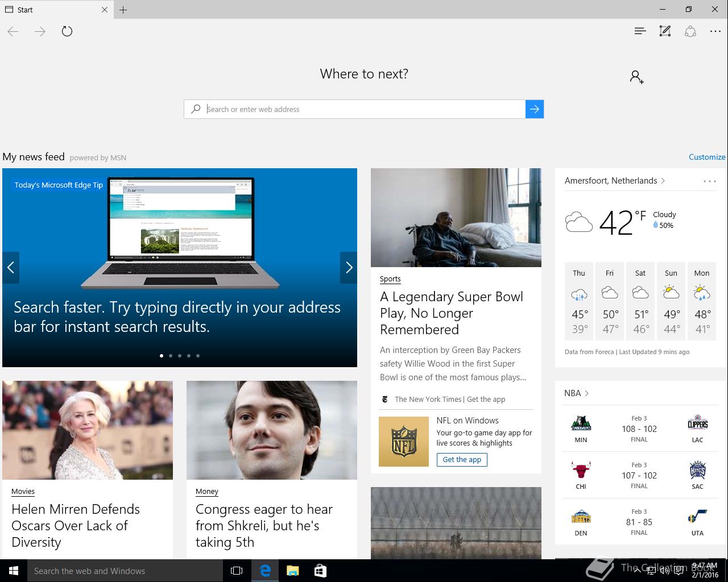Image resolution: width=728 pixels, height=582 pixels.
Task: Click Search the web and Windows box
Action: [x=125, y=571]
